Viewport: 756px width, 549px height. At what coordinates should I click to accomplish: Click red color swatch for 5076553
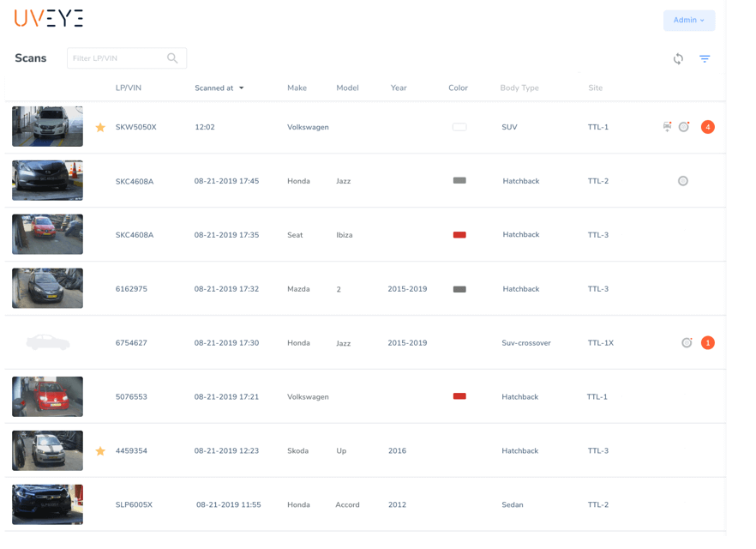[x=459, y=396]
